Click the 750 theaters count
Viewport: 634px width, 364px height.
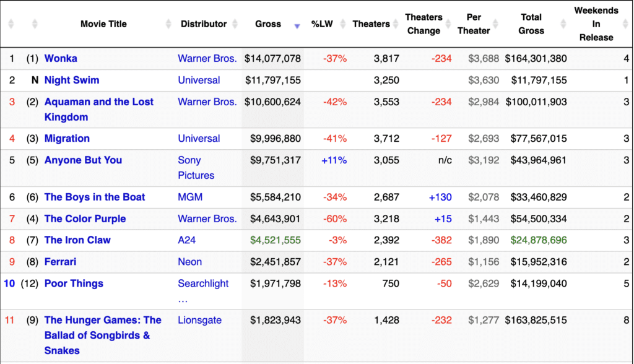[391, 284]
